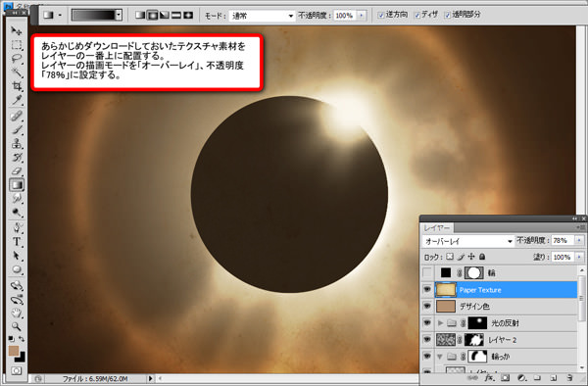Delete the selected layer
The height and width of the screenshot is (386, 588).
569,378
